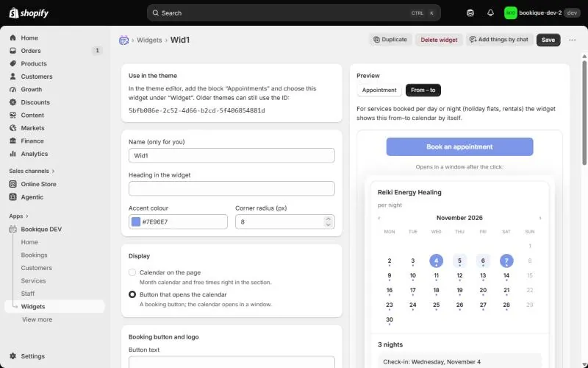The width and height of the screenshot is (588, 368).
Task: Go to next month in preview calendar
Action: tap(540, 218)
